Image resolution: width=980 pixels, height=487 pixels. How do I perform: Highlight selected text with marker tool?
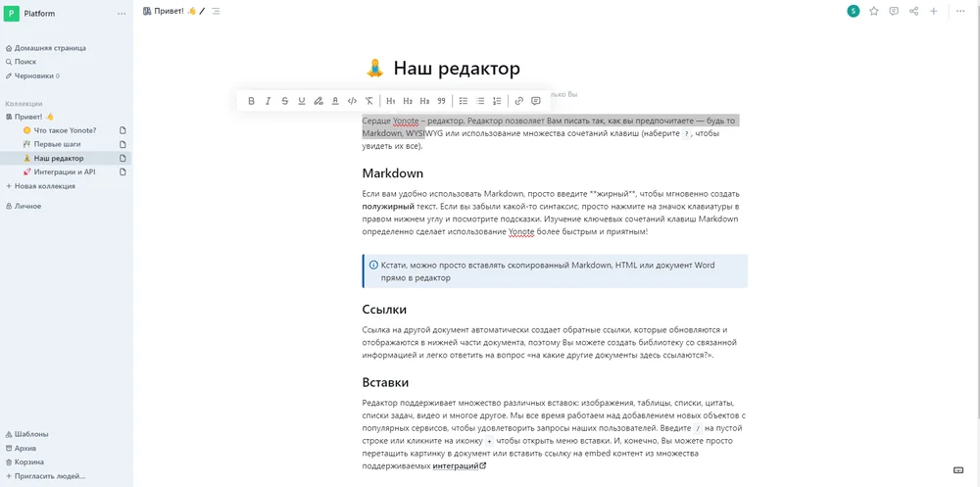(x=318, y=101)
